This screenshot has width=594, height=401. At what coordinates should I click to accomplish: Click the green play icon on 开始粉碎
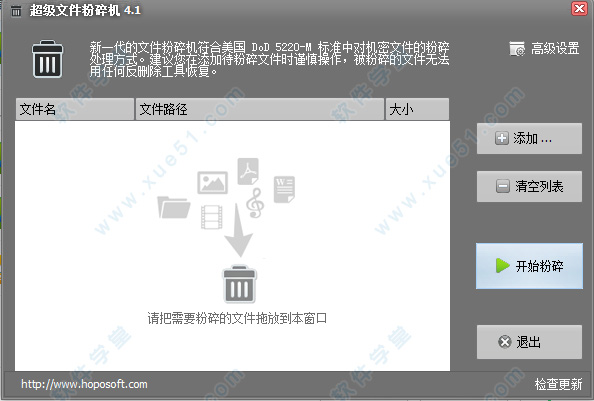point(503,265)
